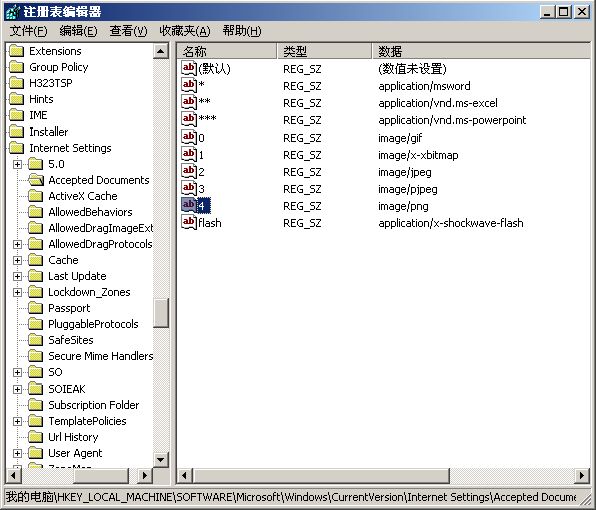The height and width of the screenshot is (510, 596).
Task: Open the 编辑(E) menu
Action: pyautogui.click(x=78, y=31)
